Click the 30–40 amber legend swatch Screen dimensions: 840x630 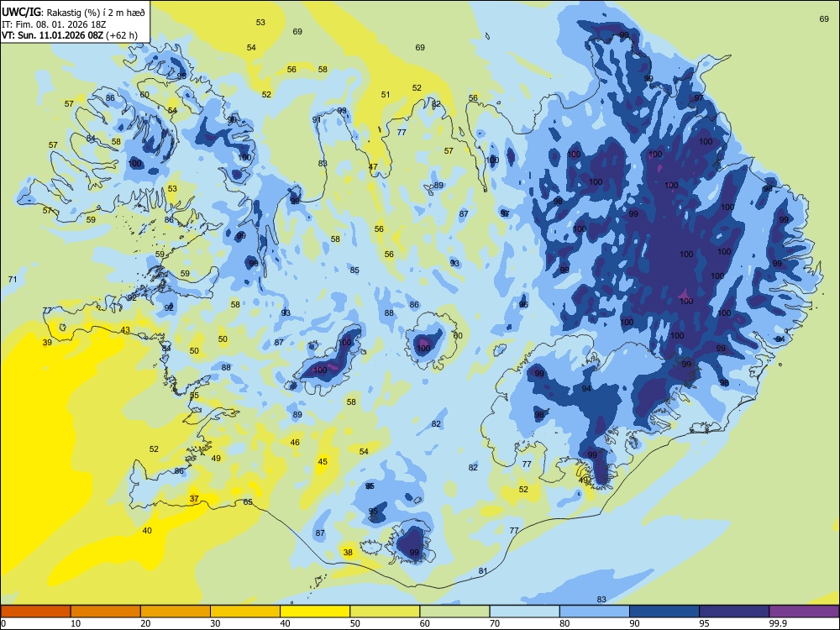coord(245,612)
